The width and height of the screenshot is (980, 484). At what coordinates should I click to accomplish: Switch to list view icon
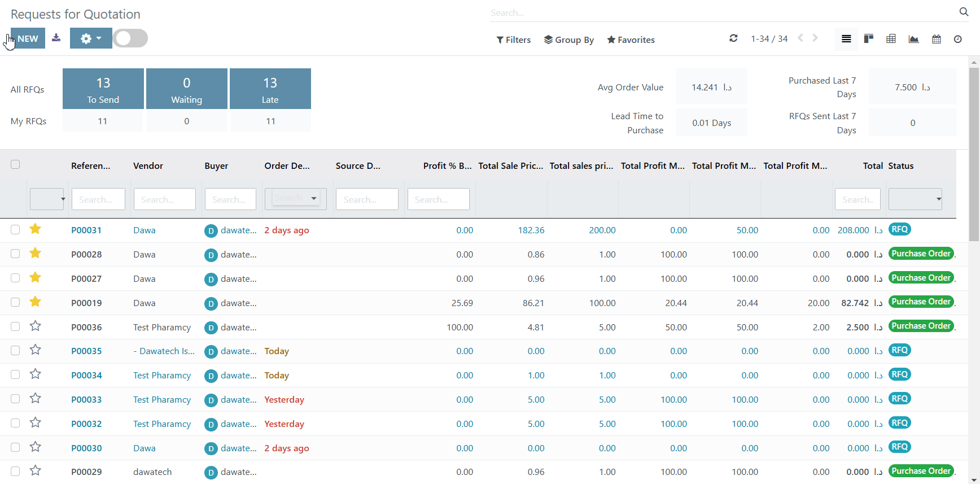pyautogui.click(x=846, y=39)
